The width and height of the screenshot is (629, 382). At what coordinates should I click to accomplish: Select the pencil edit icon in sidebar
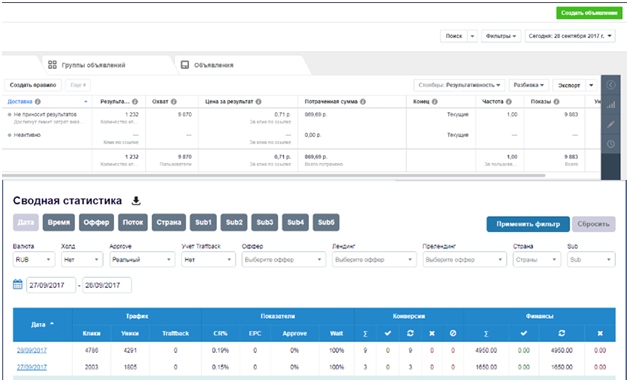click(611, 124)
